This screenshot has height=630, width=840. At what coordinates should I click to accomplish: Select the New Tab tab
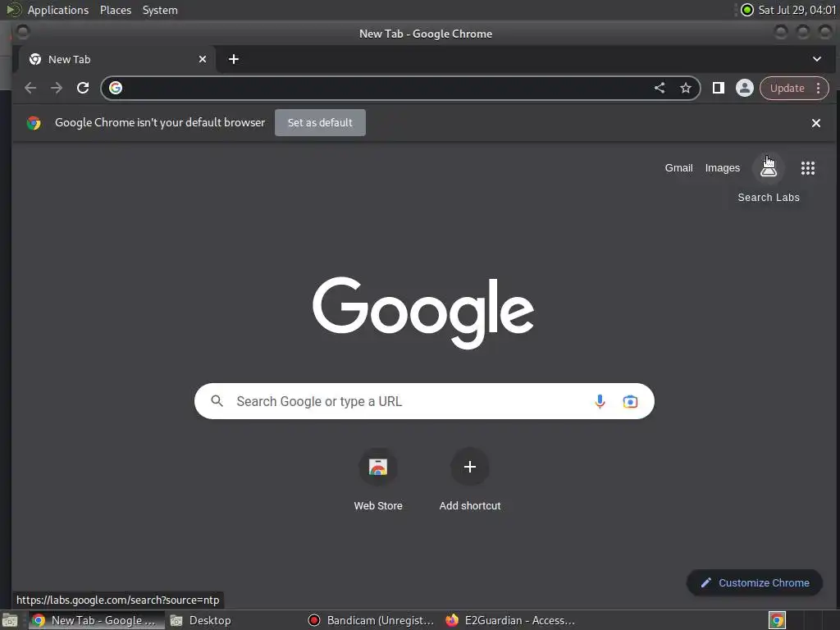116,59
